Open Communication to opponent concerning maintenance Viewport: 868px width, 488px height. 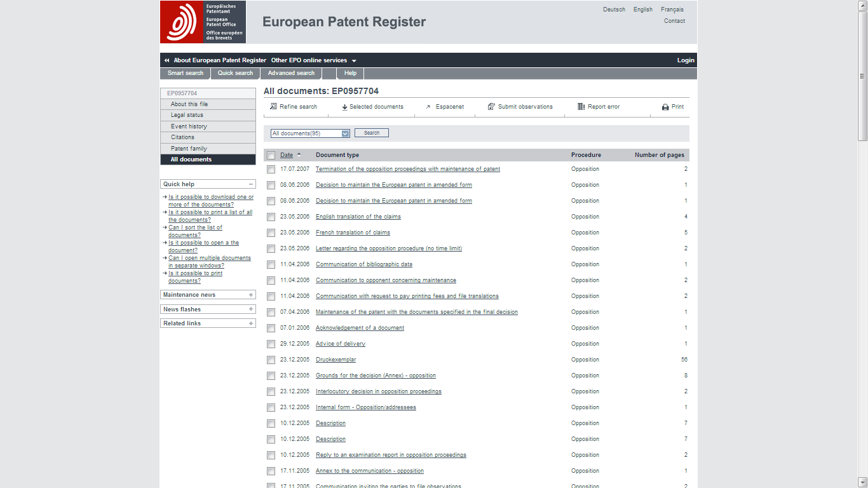386,280
